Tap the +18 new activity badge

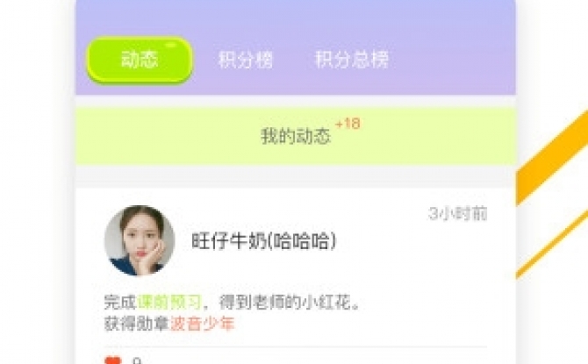pyautogui.click(x=348, y=124)
